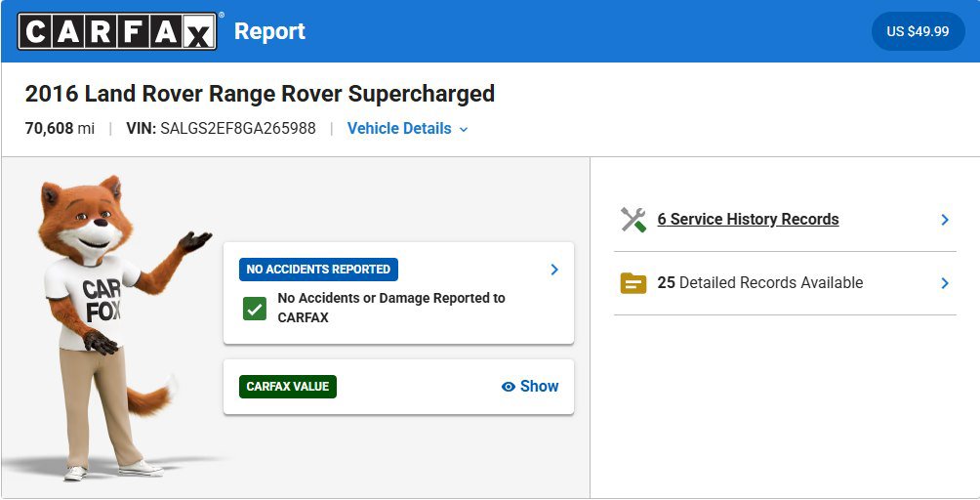
Task: Click the CARFAX logo
Action: point(117,31)
